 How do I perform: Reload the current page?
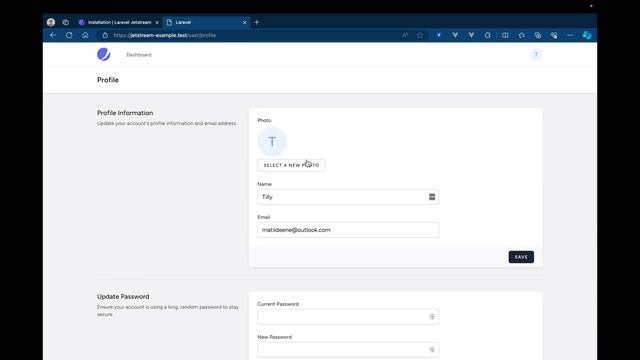pos(69,36)
